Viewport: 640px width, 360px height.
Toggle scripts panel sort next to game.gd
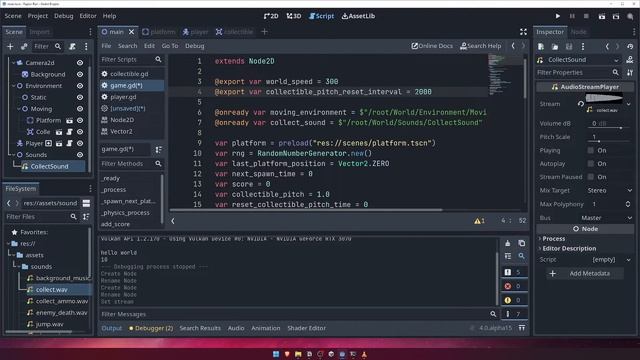pos(158,149)
